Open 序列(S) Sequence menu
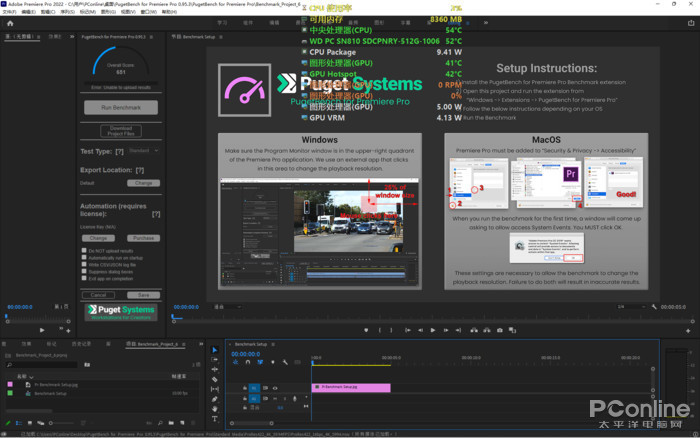Screen dimensions: 700x438 [67, 12]
